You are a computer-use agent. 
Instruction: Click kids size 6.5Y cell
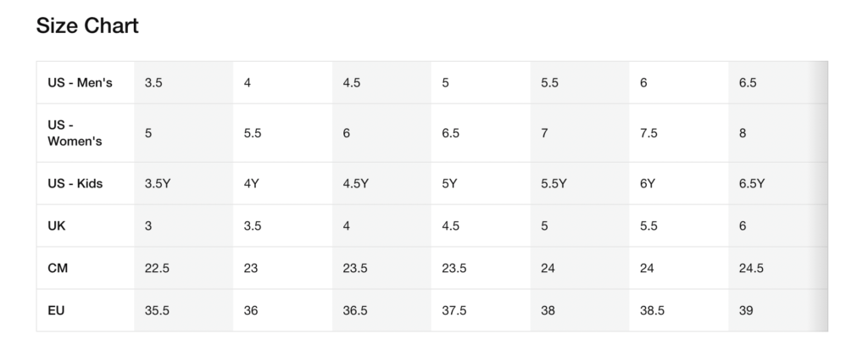tap(752, 183)
